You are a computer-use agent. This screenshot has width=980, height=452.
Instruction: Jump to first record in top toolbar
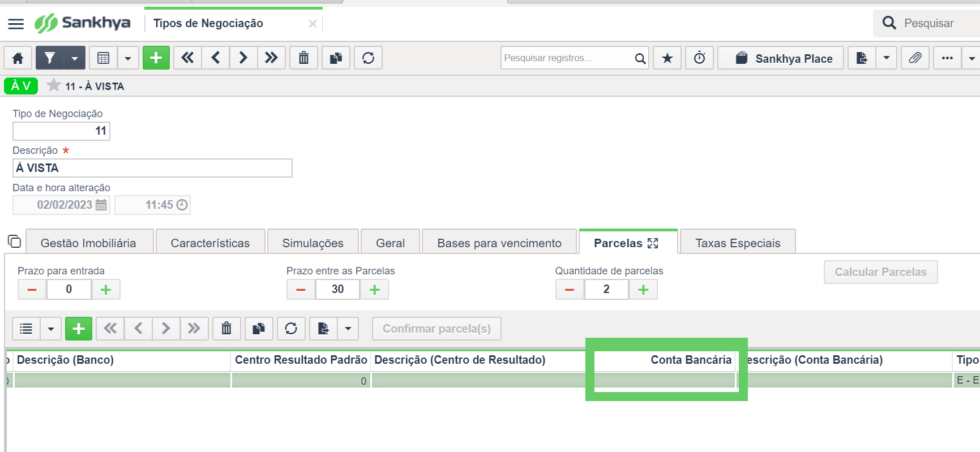tap(187, 58)
